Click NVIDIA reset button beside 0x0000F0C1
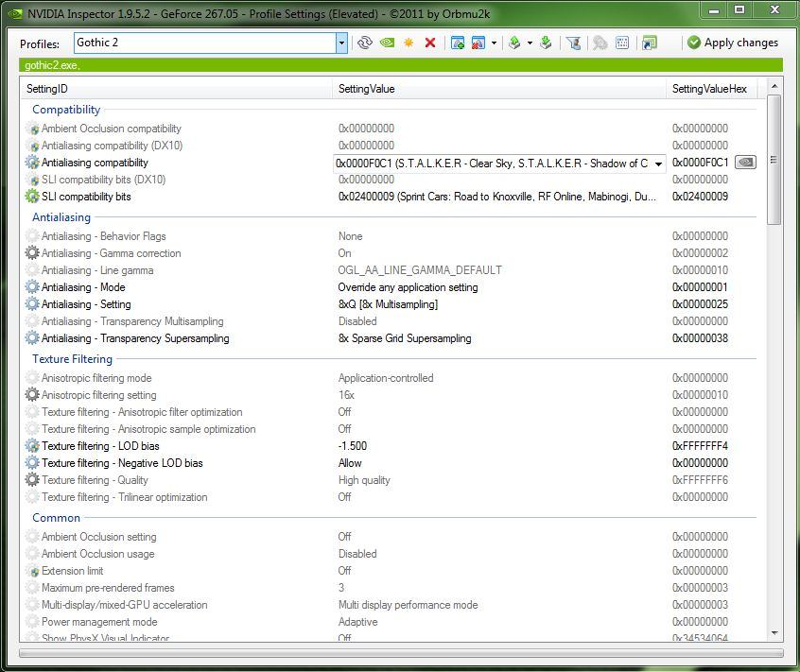 tap(745, 163)
